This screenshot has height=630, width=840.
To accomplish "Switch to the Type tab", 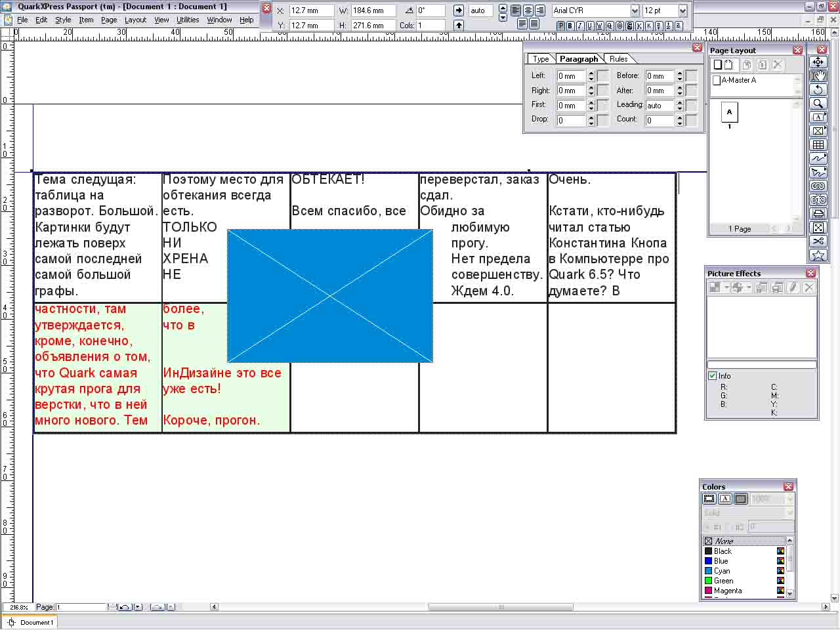I will tap(541, 59).
